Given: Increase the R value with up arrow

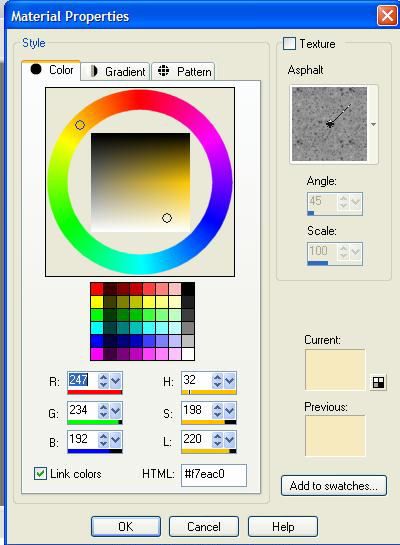Looking at the screenshot, I should [x=103, y=377].
